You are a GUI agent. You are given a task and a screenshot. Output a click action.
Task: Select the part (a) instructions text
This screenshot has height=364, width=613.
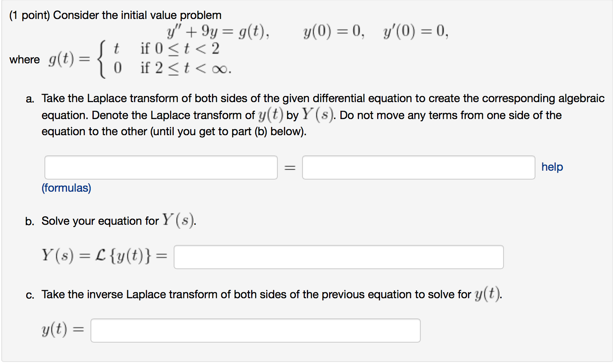pyautogui.click(x=315, y=114)
